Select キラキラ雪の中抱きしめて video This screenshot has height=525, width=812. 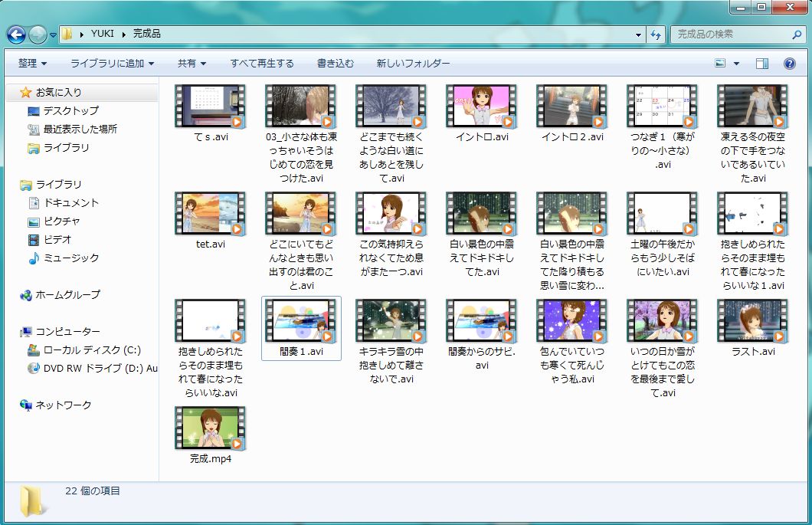pos(391,342)
